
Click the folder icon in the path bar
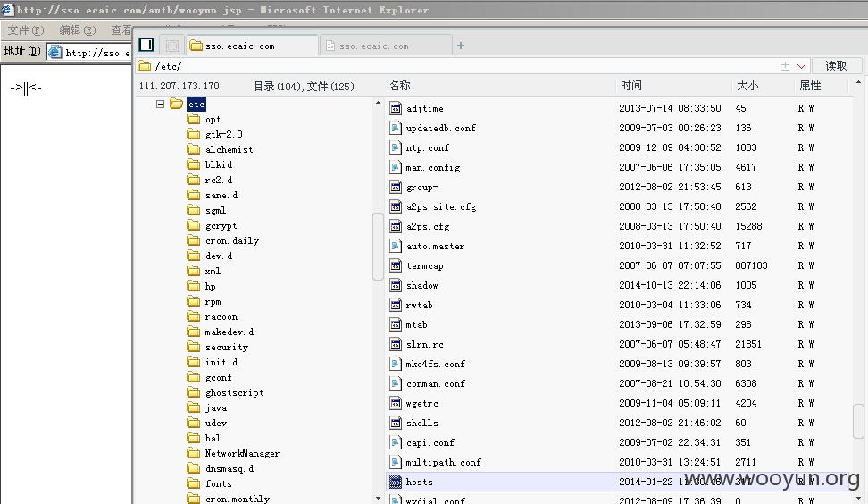(145, 66)
